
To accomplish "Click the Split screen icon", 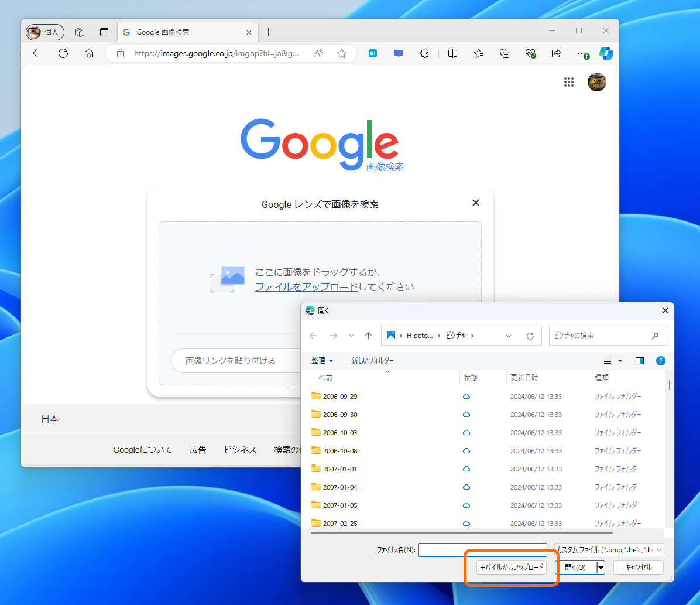I will click(452, 53).
